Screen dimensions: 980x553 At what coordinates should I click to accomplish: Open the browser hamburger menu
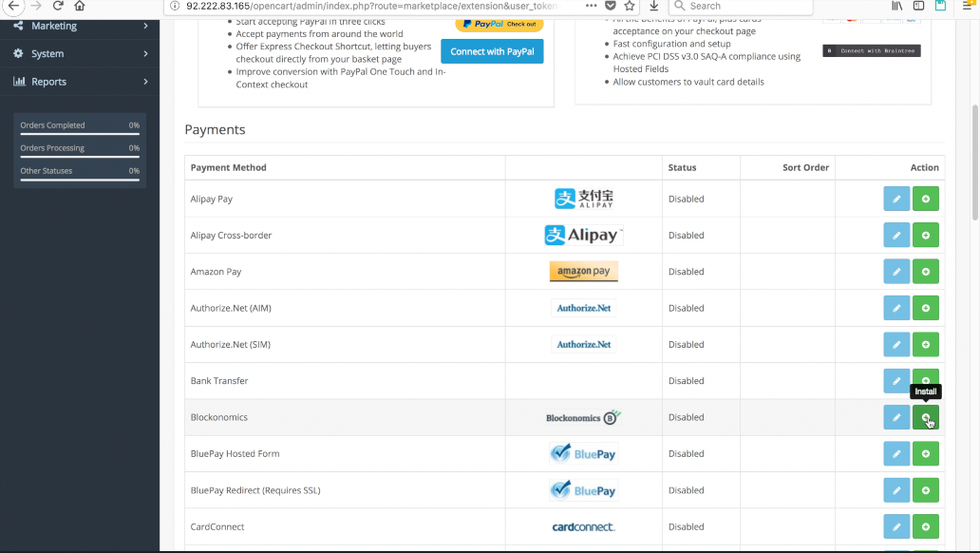pyautogui.click(x=968, y=6)
